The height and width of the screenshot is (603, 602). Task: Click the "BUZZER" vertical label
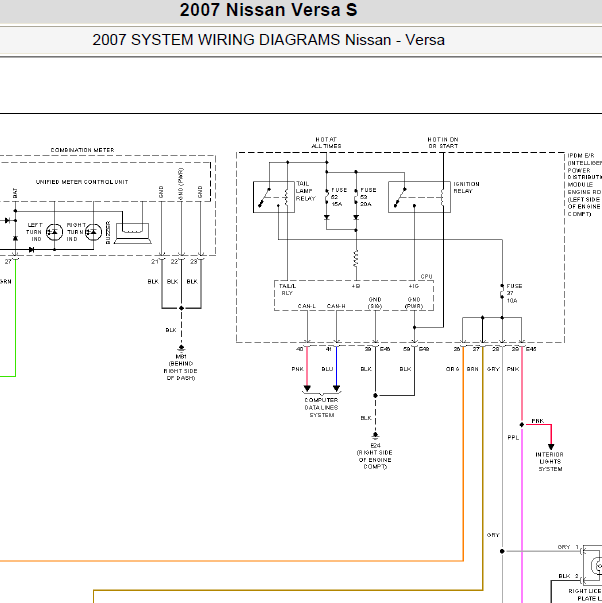[x=108, y=232]
